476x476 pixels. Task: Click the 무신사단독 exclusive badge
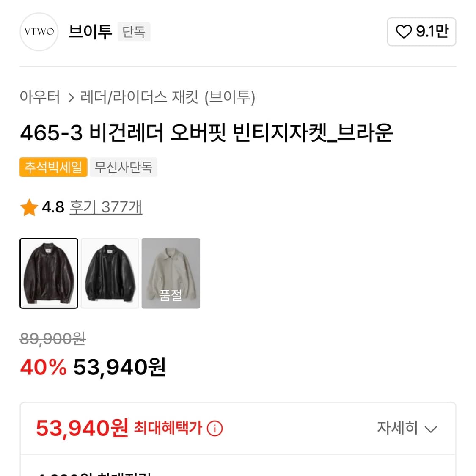[124, 167]
